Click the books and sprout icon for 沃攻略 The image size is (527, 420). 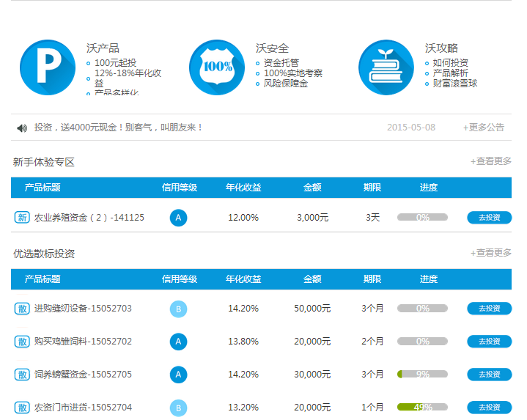386,67
